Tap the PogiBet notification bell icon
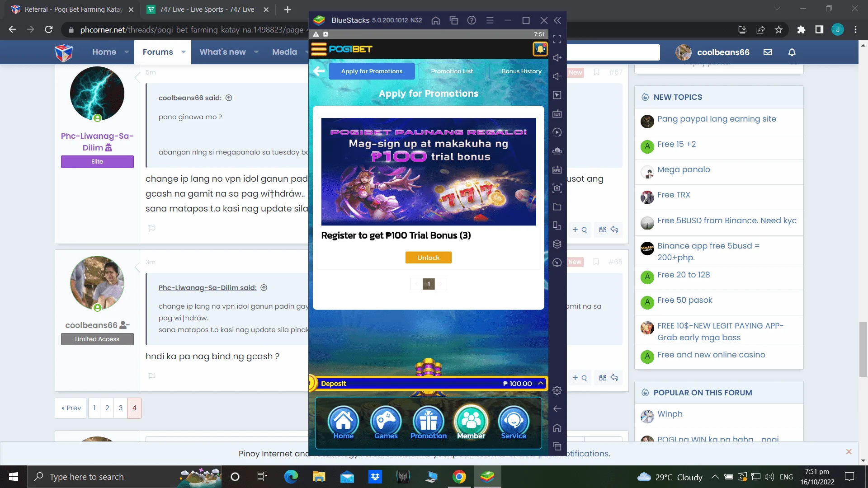The image size is (868, 488). coord(540,49)
